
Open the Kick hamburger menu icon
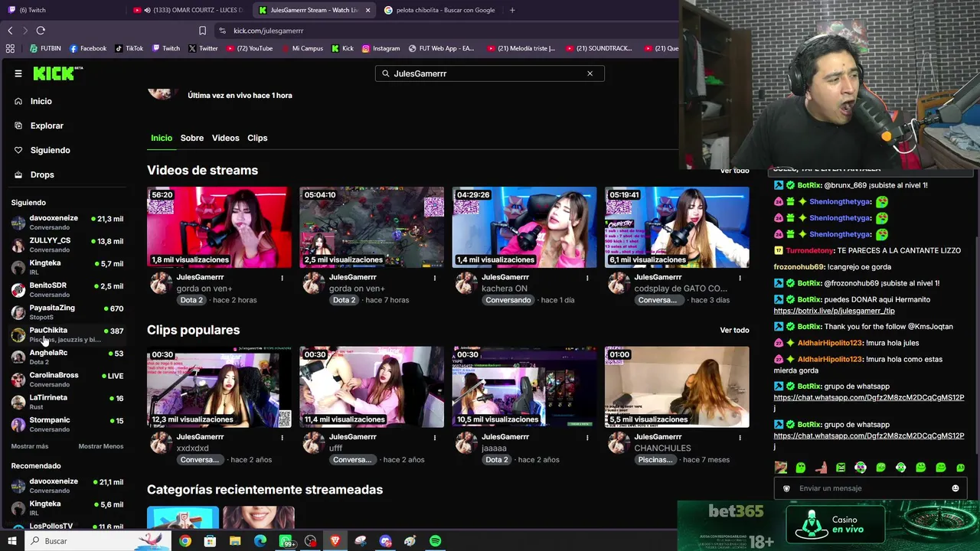[x=18, y=73]
